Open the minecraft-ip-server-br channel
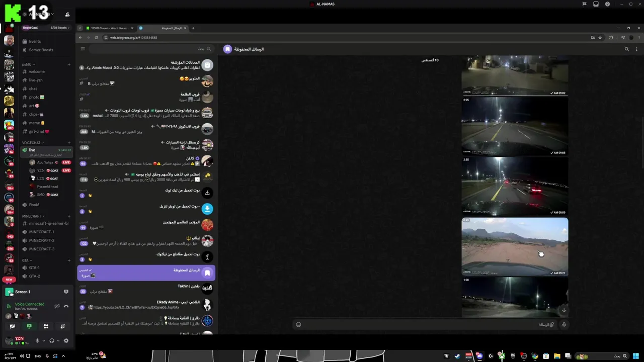The height and width of the screenshot is (362, 644). tap(48, 223)
